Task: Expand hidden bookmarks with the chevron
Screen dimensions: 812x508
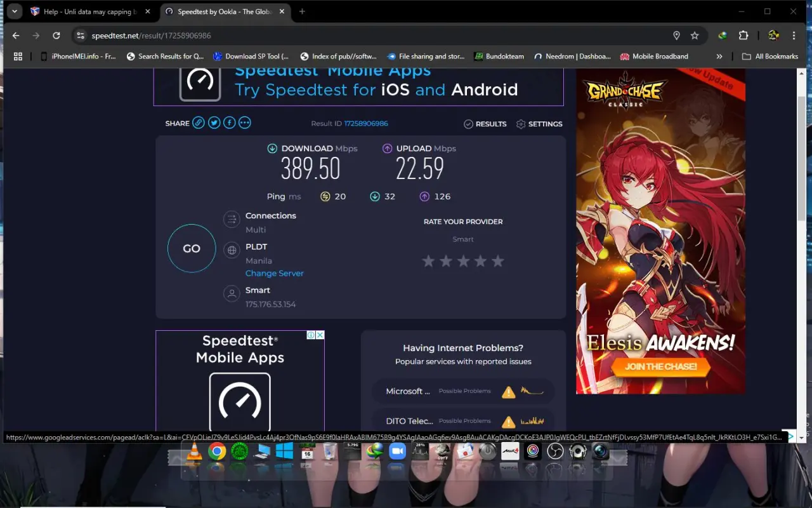Action: click(719, 56)
